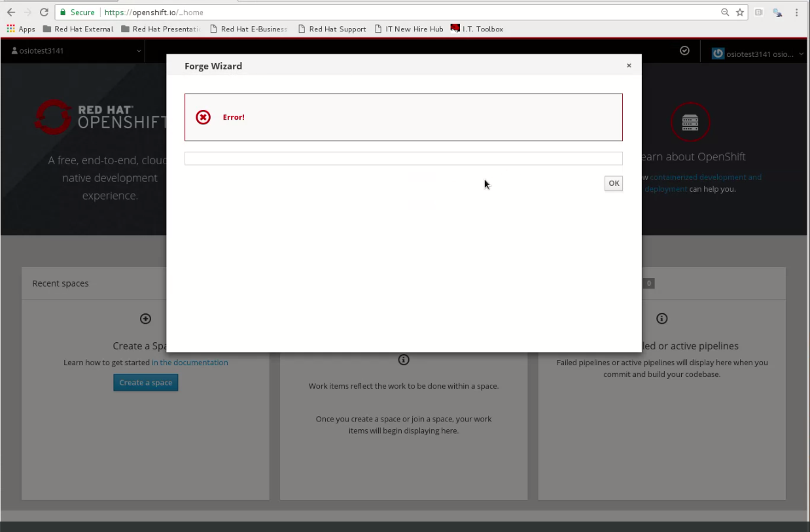810x532 pixels.
Task: Click the pigeon extension icon in browser toolbar
Action: pos(777,12)
